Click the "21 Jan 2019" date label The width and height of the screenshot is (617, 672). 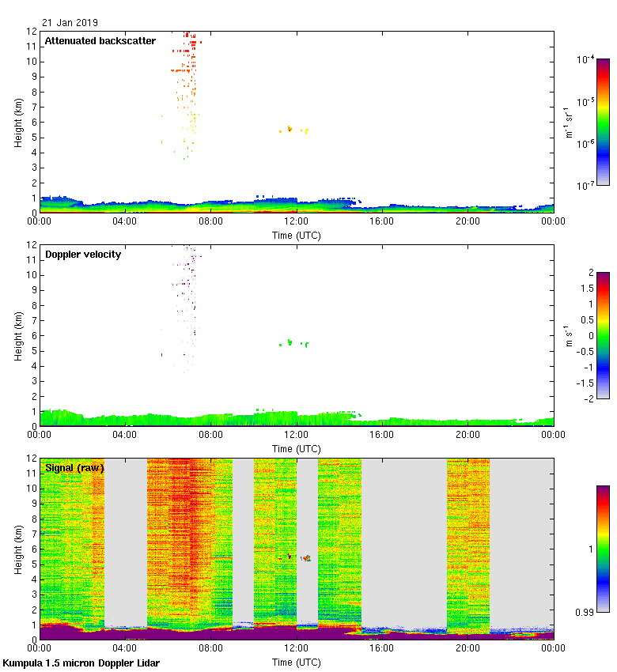tap(70, 23)
